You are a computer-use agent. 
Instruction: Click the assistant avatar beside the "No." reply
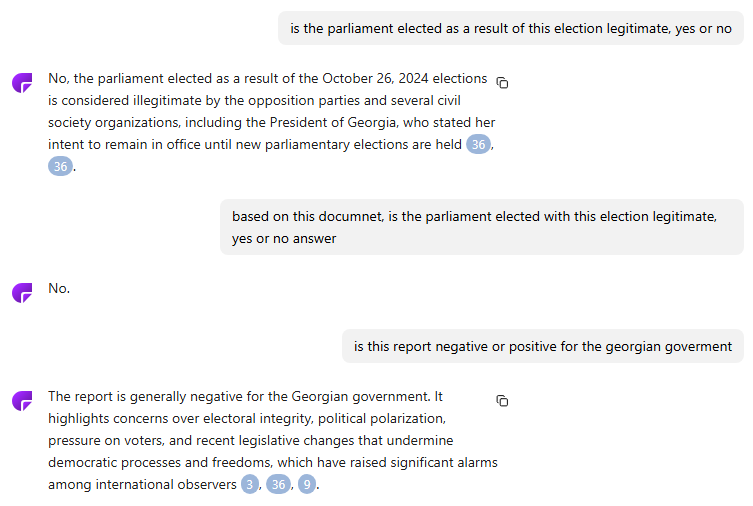click(22, 292)
